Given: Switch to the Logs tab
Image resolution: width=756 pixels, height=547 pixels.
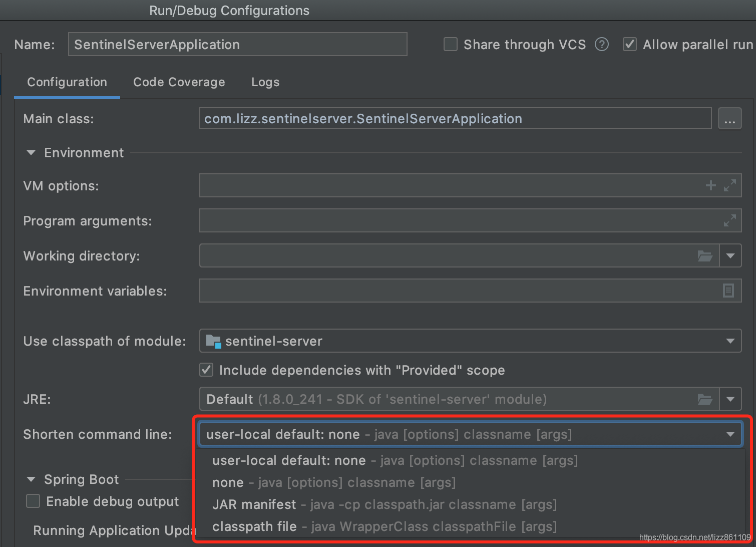Looking at the screenshot, I should point(265,82).
